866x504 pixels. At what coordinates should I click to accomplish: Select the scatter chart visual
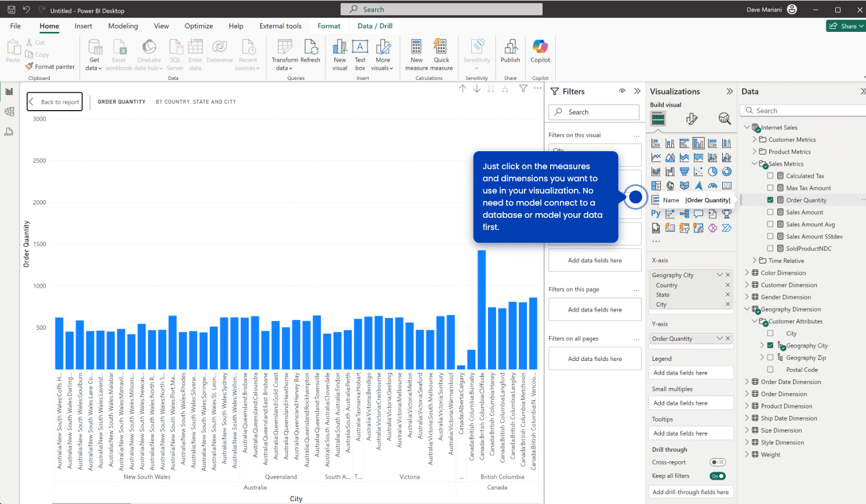pos(698,171)
